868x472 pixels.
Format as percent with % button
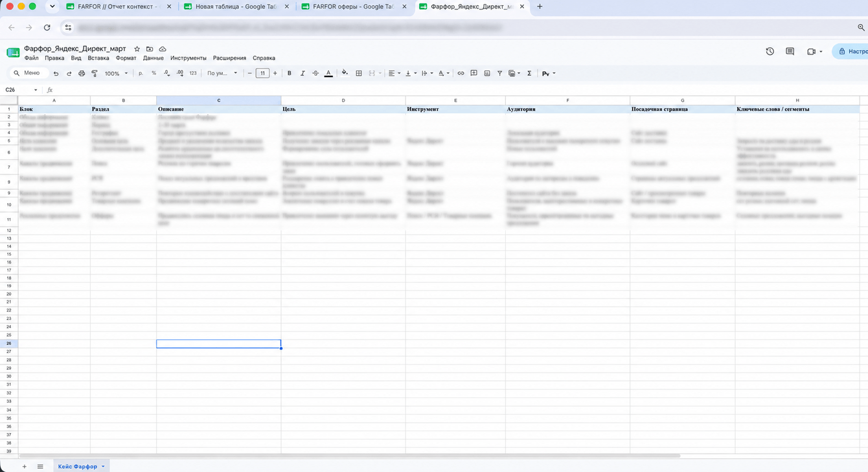pyautogui.click(x=154, y=73)
